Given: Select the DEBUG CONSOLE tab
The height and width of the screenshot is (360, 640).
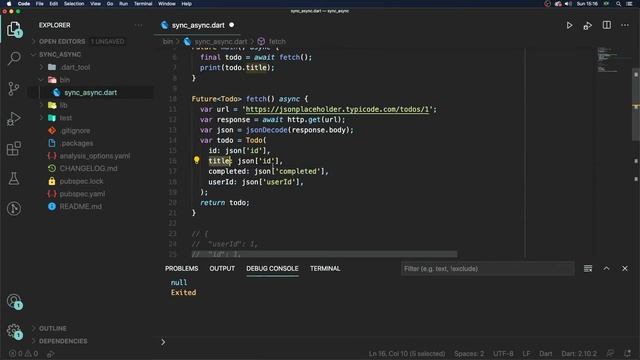Looking at the screenshot, I should 272,269.
